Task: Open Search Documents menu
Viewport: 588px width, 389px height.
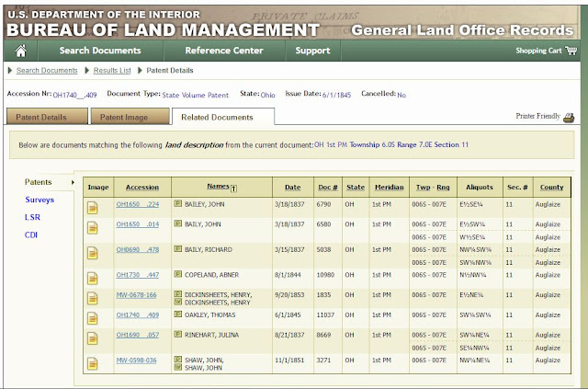Action: pyautogui.click(x=100, y=51)
